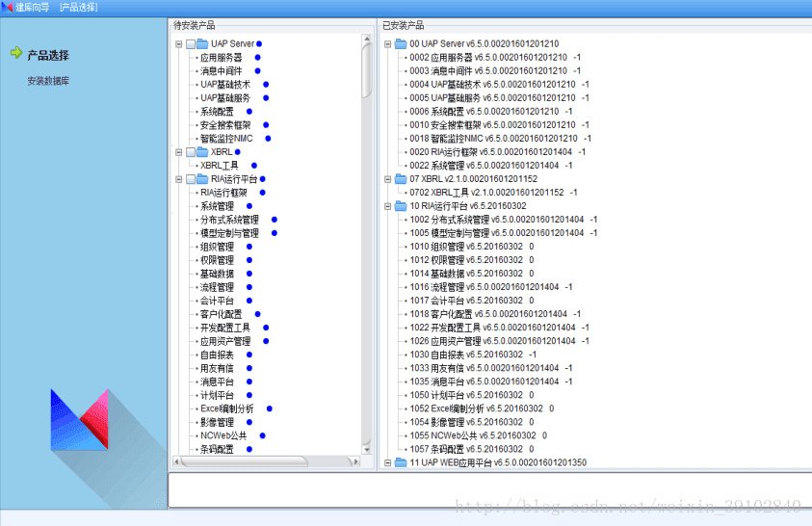Image resolution: width=812 pixels, height=526 pixels.
Task: Click the blue dot next to NCWeb公共
Action: 262,435
